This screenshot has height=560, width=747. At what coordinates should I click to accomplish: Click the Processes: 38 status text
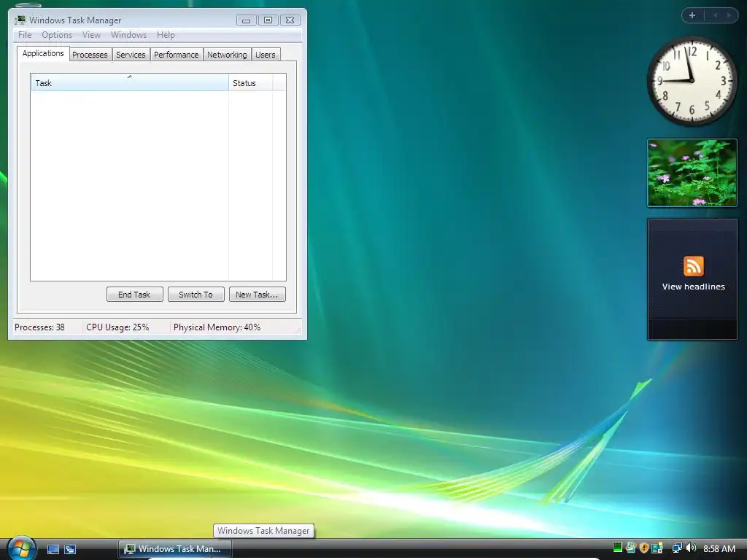[39, 327]
